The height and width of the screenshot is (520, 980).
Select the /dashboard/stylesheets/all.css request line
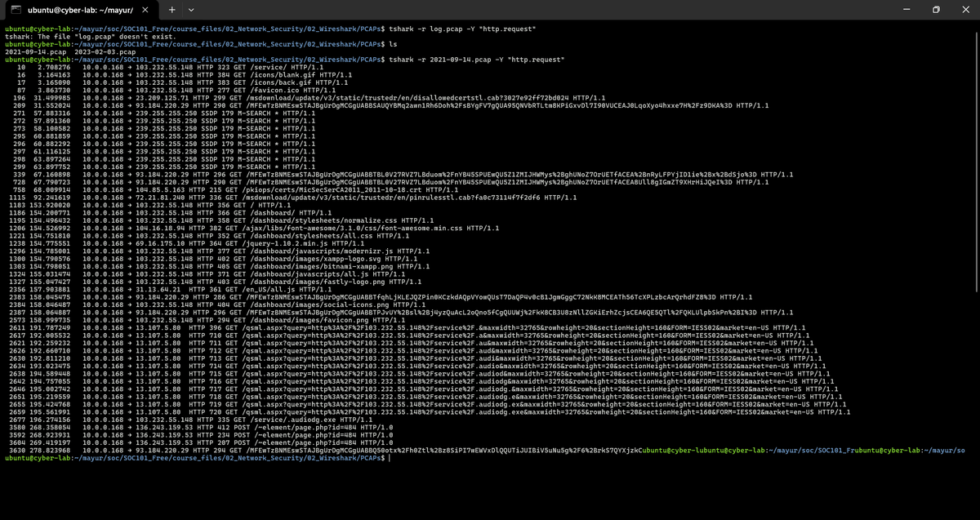click(x=207, y=235)
